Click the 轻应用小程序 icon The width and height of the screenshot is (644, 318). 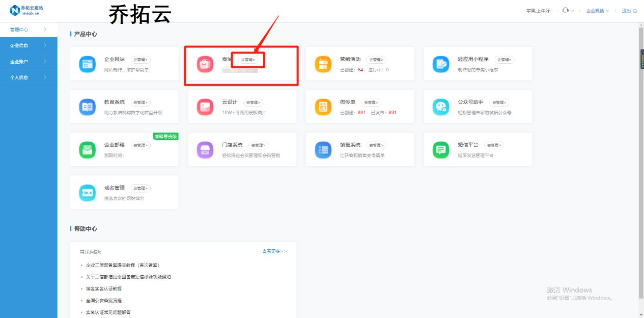(x=441, y=64)
